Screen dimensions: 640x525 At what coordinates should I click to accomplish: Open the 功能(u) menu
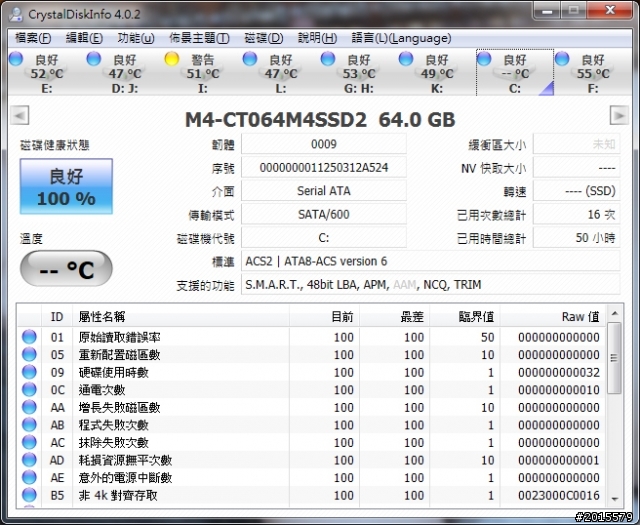(136, 38)
